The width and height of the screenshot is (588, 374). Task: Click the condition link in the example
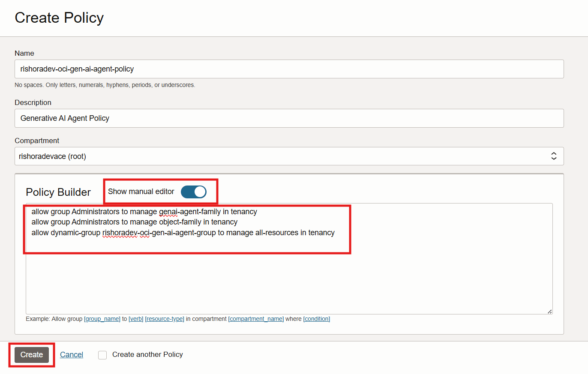pos(317,319)
